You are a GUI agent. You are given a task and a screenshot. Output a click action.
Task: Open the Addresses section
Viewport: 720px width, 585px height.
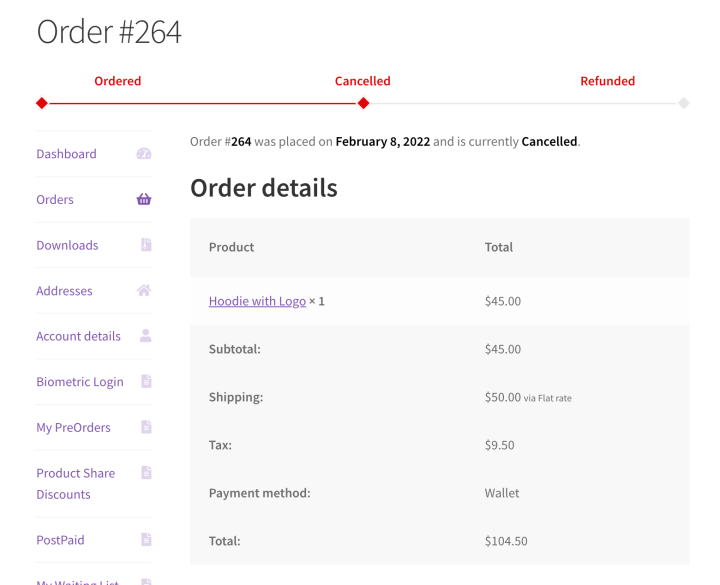click(64, 291)
